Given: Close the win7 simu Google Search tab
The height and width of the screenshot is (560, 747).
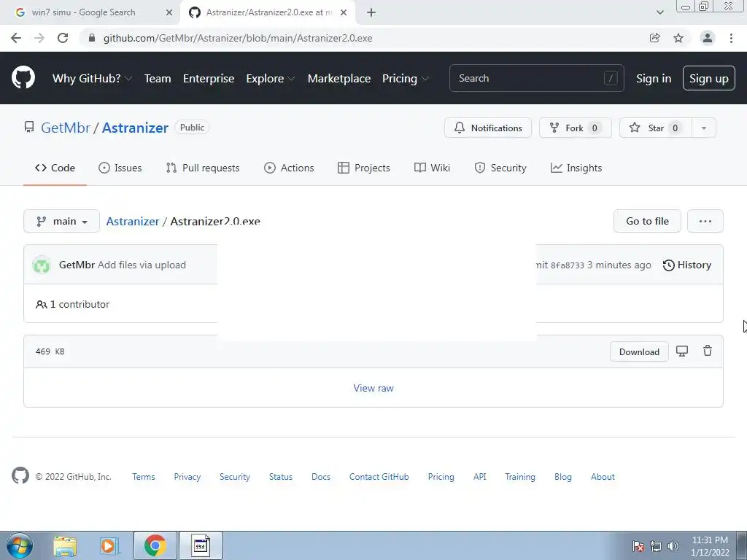Looking at the screenshot, I should click(x=169, y=13).
